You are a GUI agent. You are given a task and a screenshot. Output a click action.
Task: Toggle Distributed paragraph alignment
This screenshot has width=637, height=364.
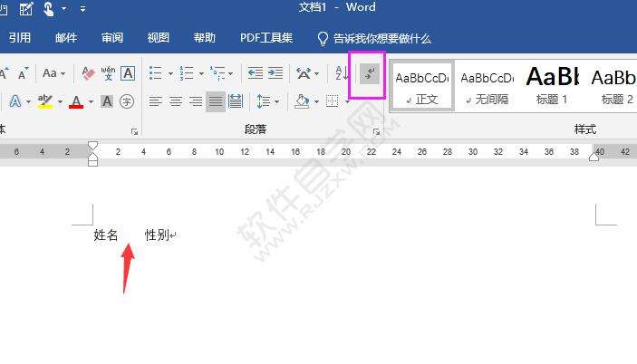236,101
